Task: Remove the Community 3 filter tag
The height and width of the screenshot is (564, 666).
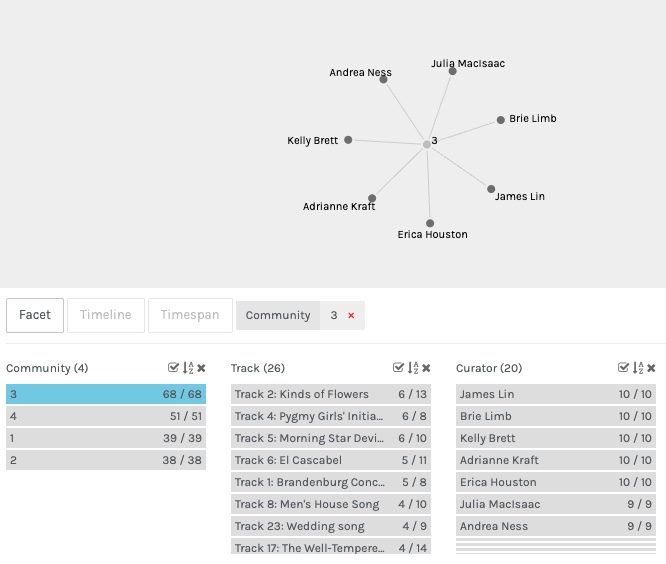Action: (x=351, y=316)
